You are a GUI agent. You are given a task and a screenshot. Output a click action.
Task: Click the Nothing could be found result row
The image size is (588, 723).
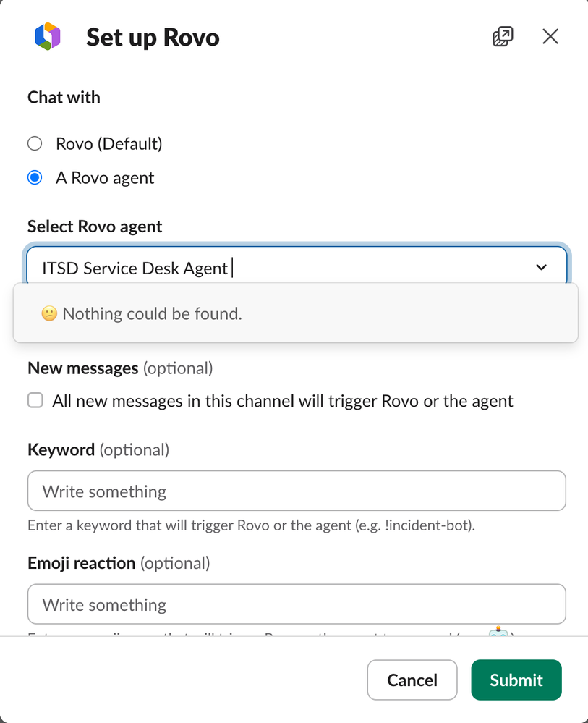click(x=295, y=313)
